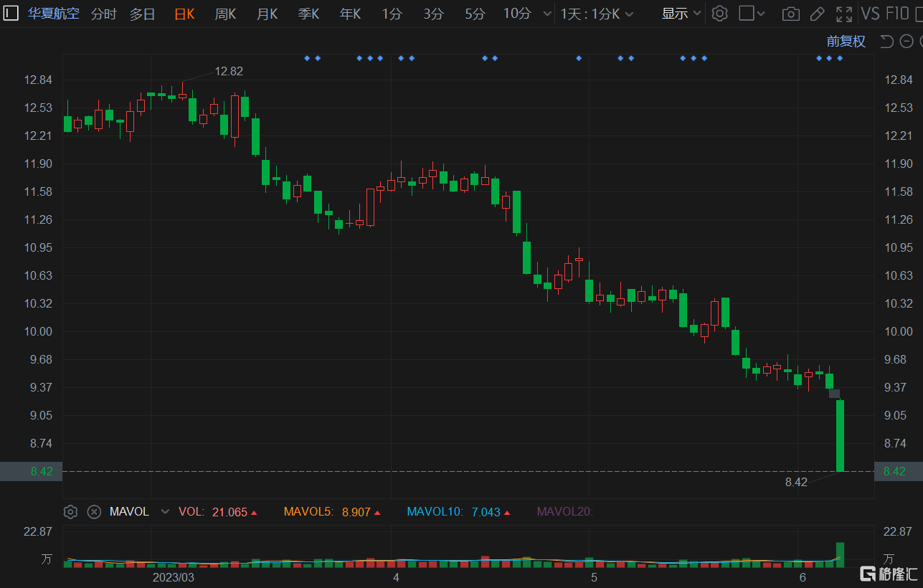Switch to 分时 intraday view
The image size is (923, 588).
pos(104,14)
